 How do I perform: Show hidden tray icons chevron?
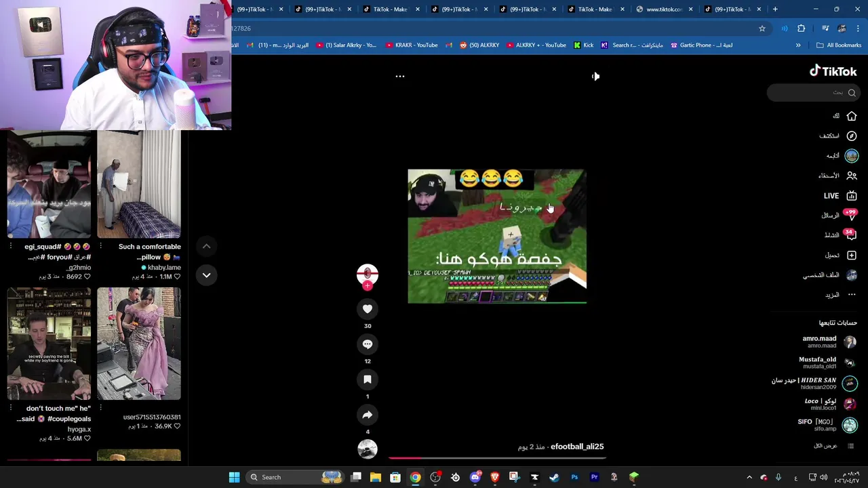pyautogui.click(x=749, y=477)
